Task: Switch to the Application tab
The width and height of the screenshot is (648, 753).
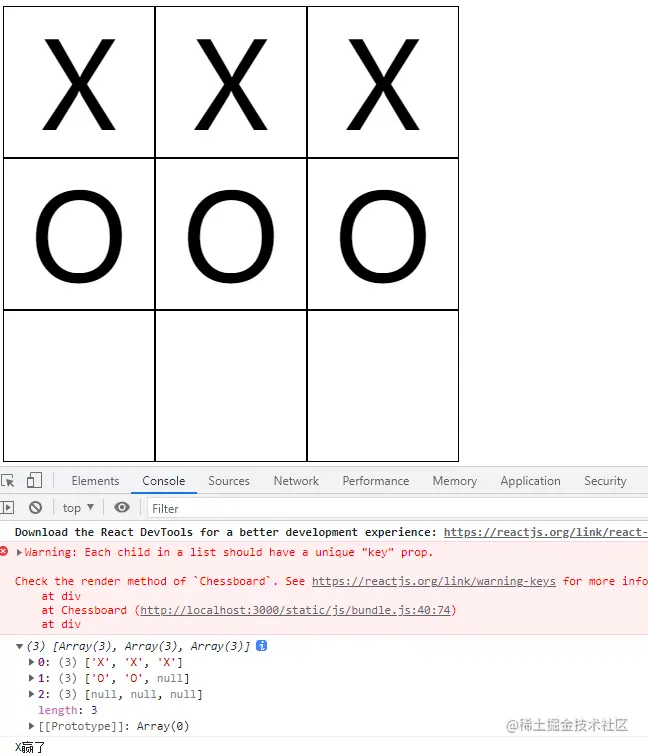Action: pyautogui.click(x=530, y=481)
